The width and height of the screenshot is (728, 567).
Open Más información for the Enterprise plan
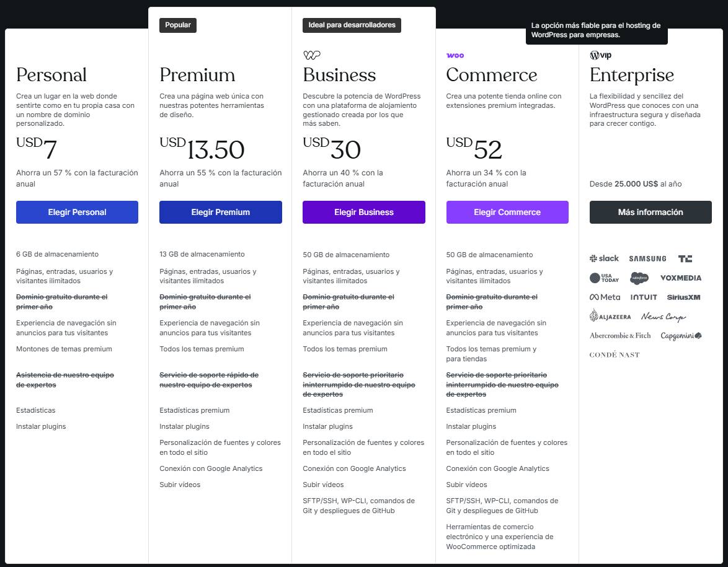point(650,212)
